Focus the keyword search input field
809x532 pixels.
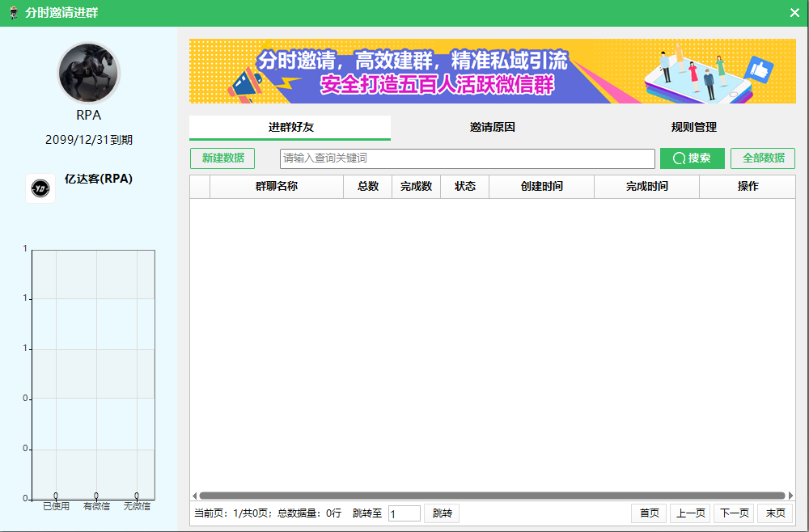click(x=467, y=158)
